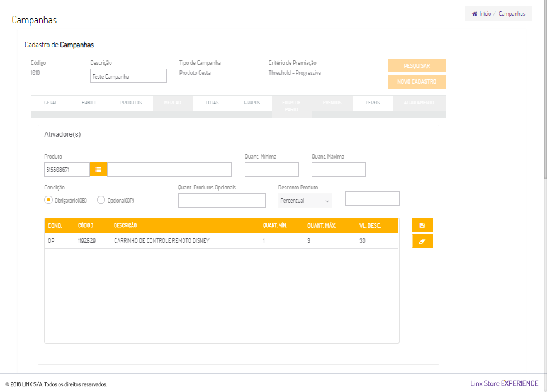Select the Obrigatório(OB) radio option
This screenshot has width=547, height=392.
click(x=48, y=200)
